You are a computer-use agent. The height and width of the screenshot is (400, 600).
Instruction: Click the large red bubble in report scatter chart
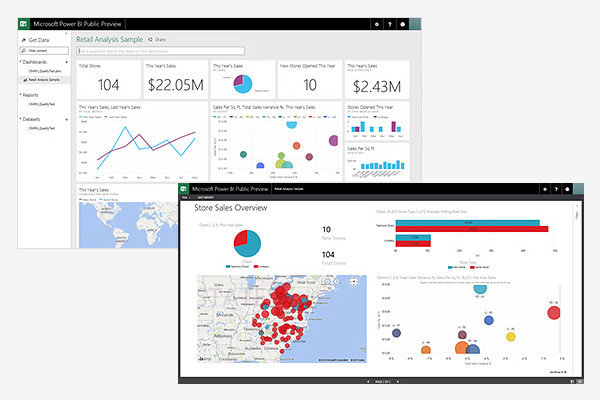(x=554, y=313)
